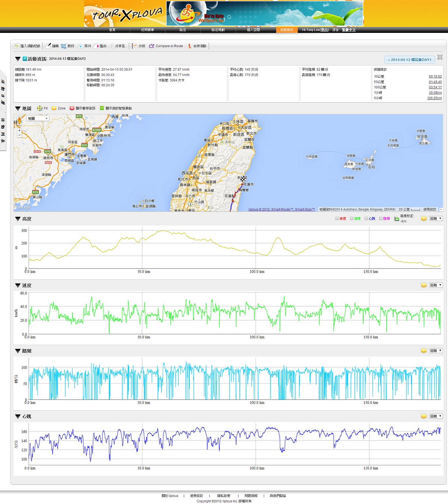Check the 速度 speed overlay checkbox
Viewport: 448px width, 504px height.
[352, 219]
